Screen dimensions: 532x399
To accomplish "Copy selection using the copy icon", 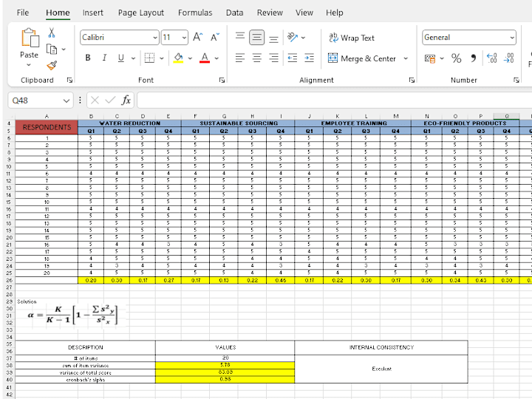I will coord(52,50).
